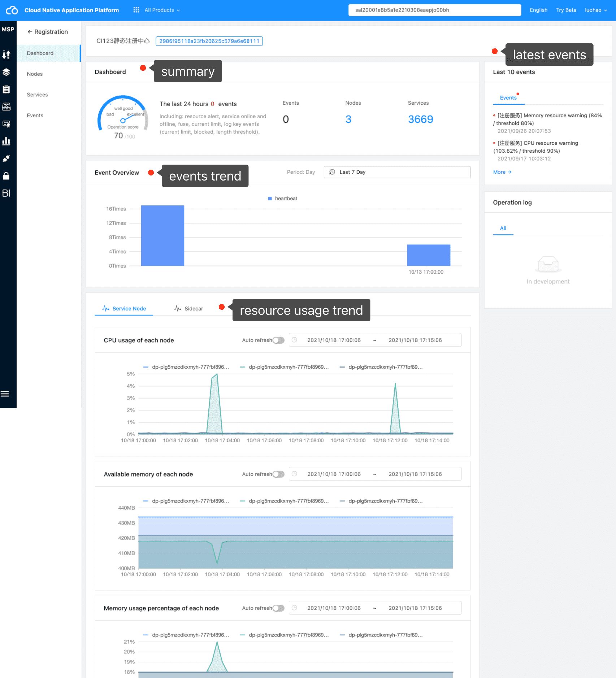
Task: Toggle first legend series in Available memory chart
Action: (x=186, y=501)
